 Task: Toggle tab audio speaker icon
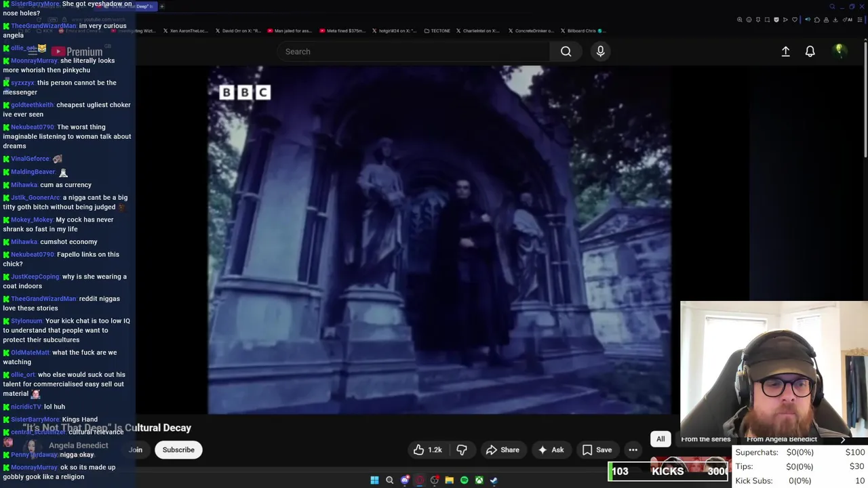click(x=808, y=20)
